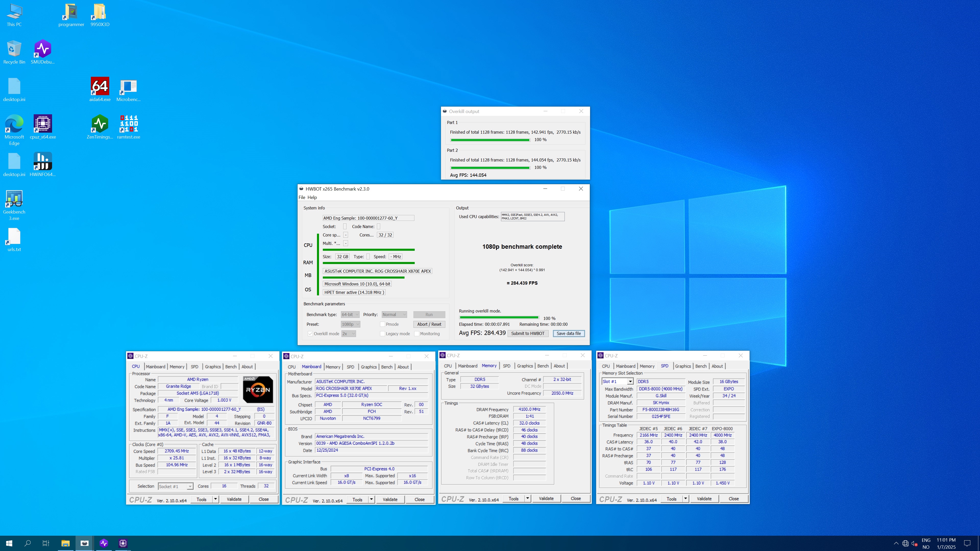Open Overkill 2x multiplier dropdown
The width and height of the screenshot is (980, 551).
point(348,333)
